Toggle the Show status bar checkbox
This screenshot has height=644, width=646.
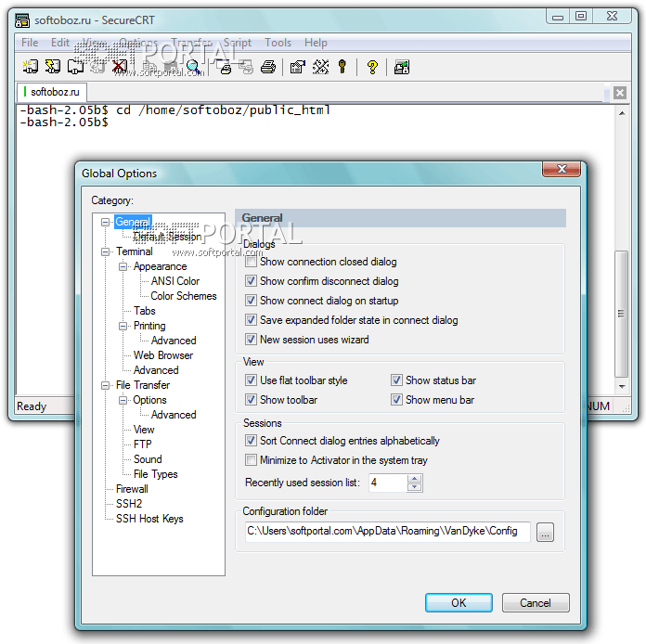(396, 380)
